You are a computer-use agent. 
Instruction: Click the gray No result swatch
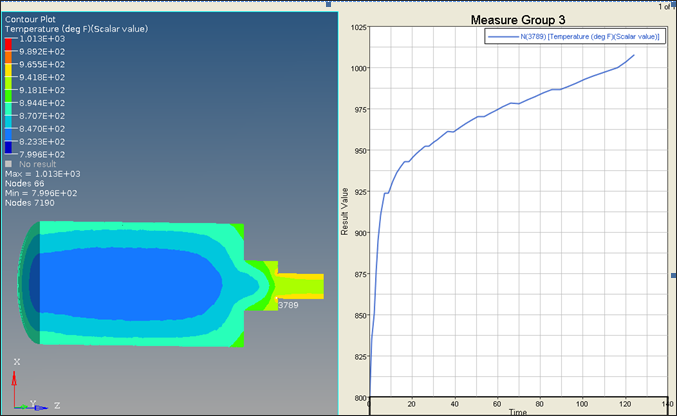10,164
